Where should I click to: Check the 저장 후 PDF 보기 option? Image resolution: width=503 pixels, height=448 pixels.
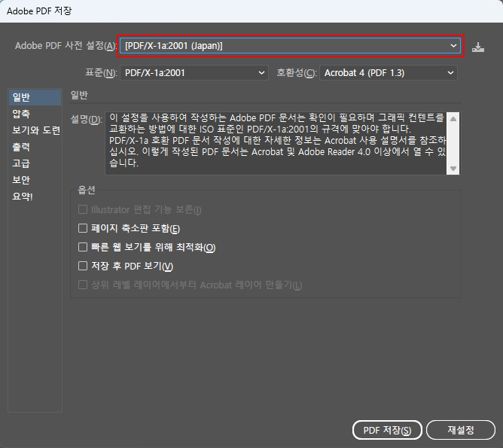pyautogui.click(x=84, y=267)
